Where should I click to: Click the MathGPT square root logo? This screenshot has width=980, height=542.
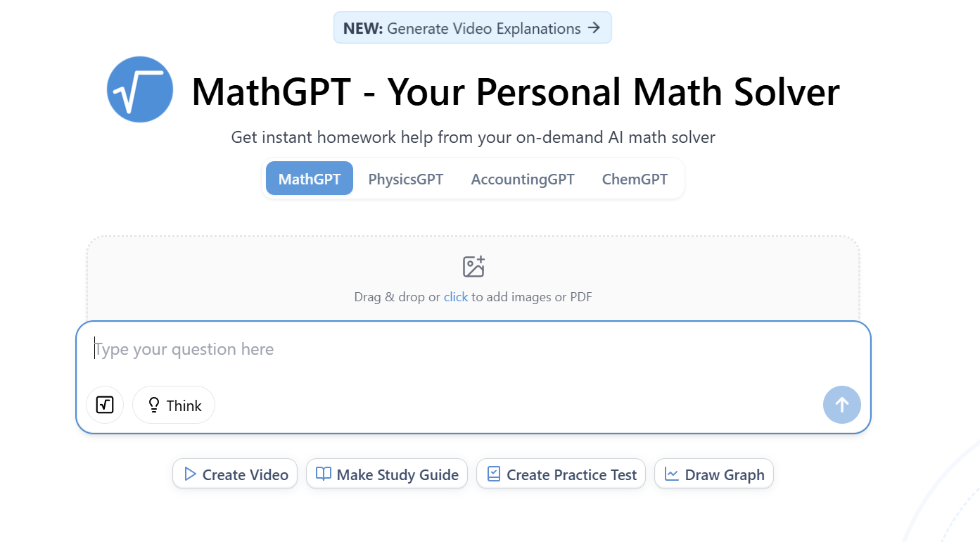[140, 89]
